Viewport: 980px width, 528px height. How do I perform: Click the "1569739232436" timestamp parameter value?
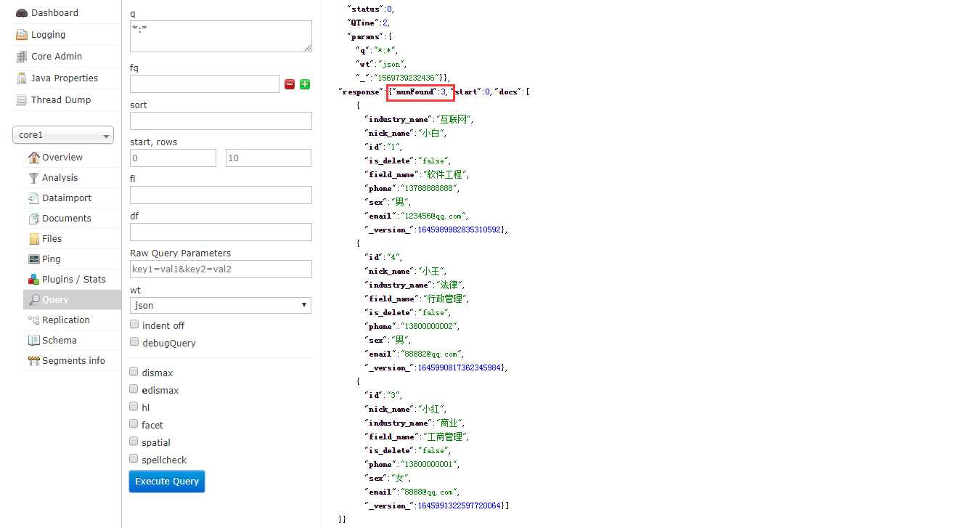tap(405, 78)
